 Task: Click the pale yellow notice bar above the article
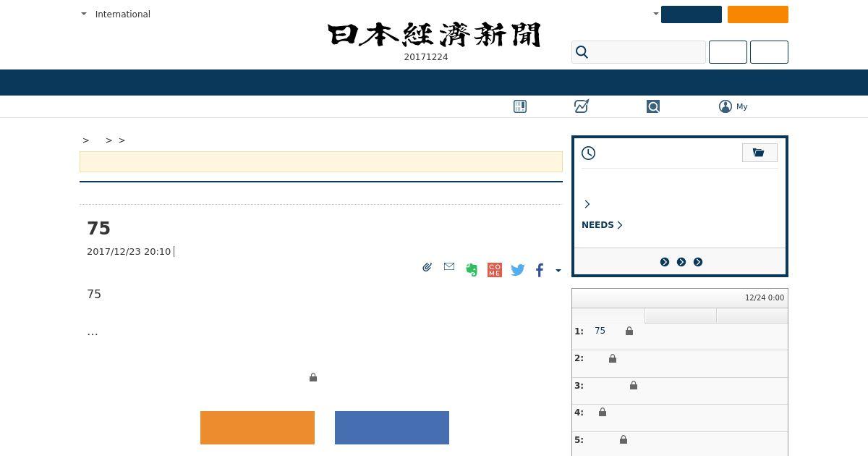tap(321, 162)
